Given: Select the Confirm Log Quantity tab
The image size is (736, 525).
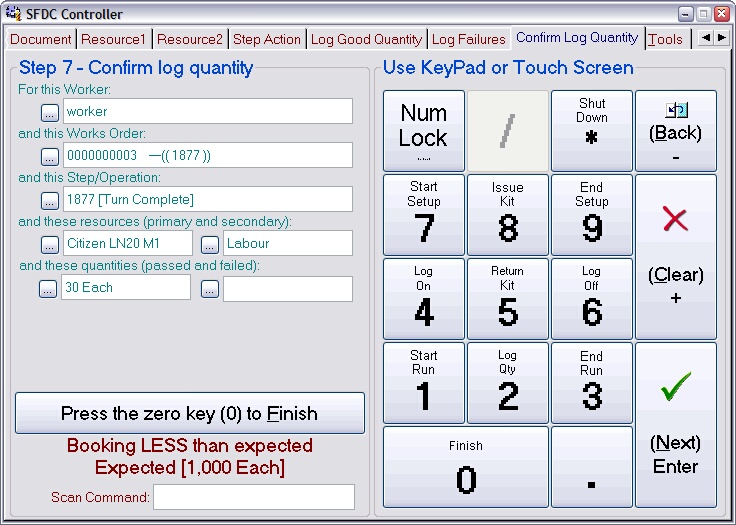Looking at the screenshot, I should pyautogui.click(x=577, y=38).
